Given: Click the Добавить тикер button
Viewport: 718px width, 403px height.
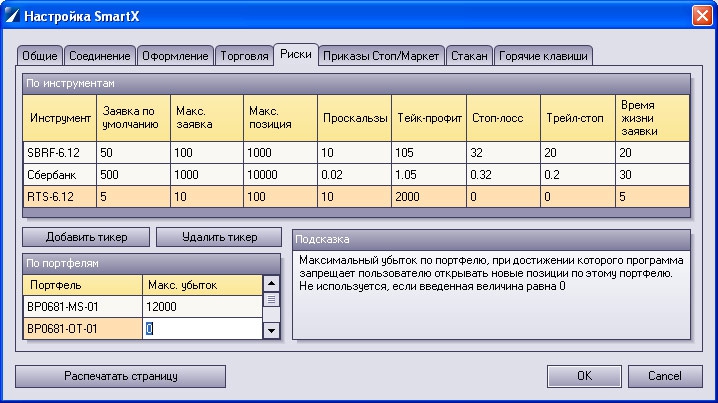Looking at the screenshot, I should pyautogui.click(x=86, y=237).
